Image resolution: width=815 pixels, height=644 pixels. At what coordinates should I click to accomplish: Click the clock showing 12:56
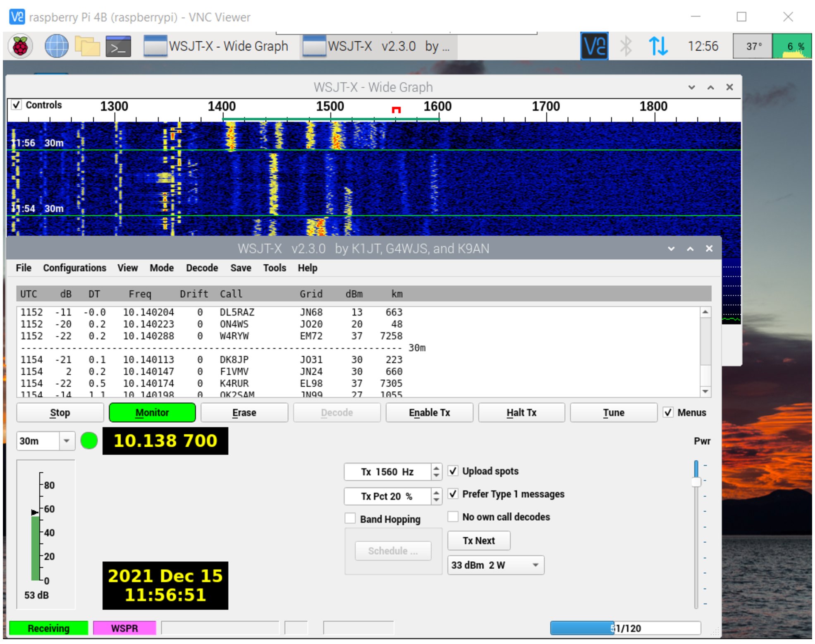pyautogui.click(x=703, y=46)
